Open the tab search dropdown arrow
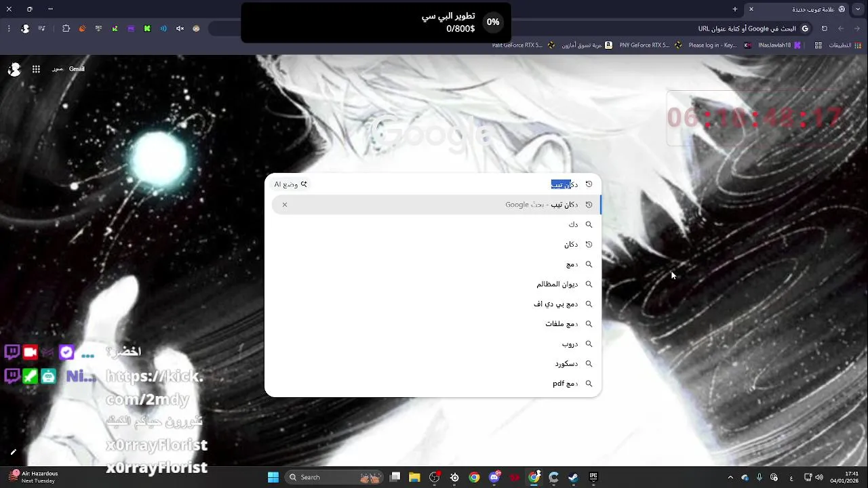 (858, 9)
